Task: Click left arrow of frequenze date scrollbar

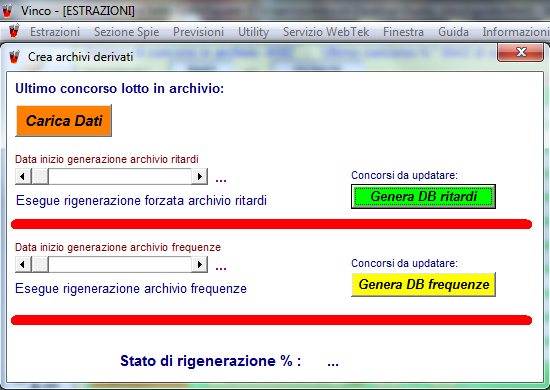Action: 23,264
